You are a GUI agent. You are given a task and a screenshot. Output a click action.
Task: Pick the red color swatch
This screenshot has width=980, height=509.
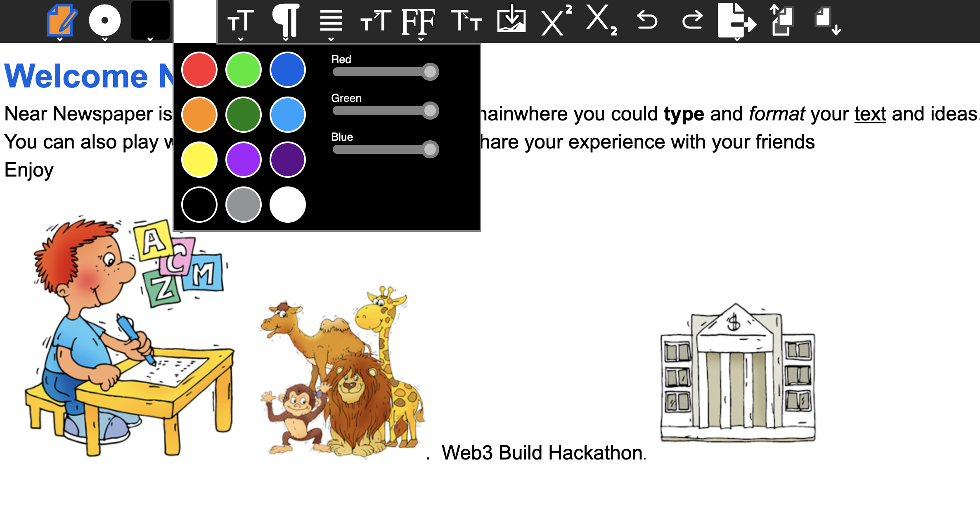point(199,70)
